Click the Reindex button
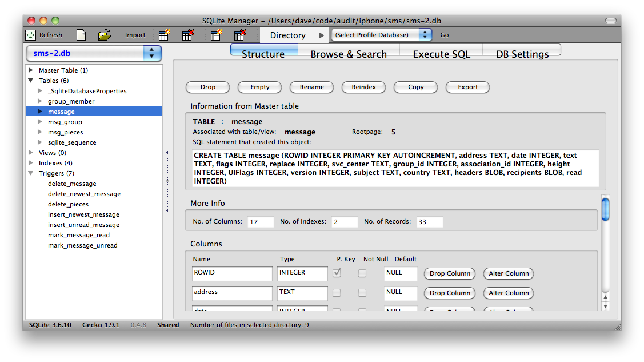The width and height of the screenshot is (644, 362). pos(364,87)
